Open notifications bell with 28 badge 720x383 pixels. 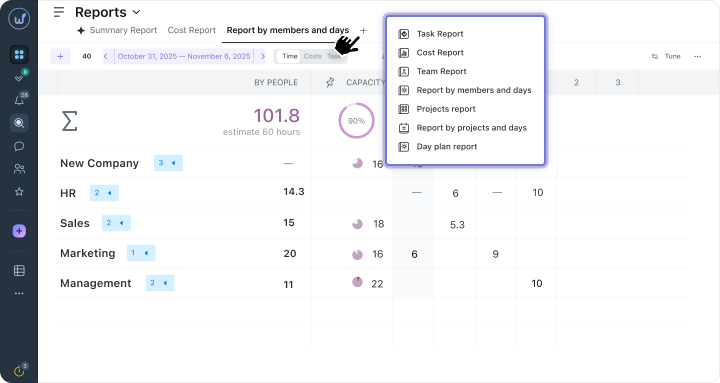(19, 100)
